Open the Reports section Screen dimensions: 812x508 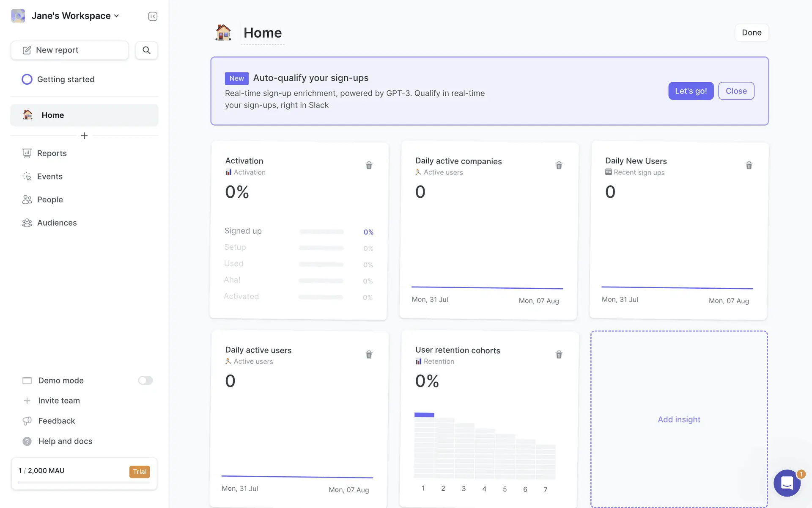click(x=52, y=153)
